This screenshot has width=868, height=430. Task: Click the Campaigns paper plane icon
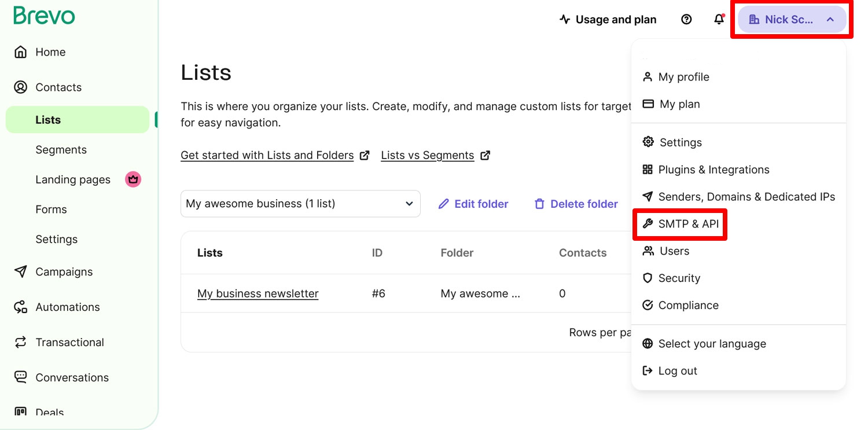pyautogui.click(x=20, y=271)
